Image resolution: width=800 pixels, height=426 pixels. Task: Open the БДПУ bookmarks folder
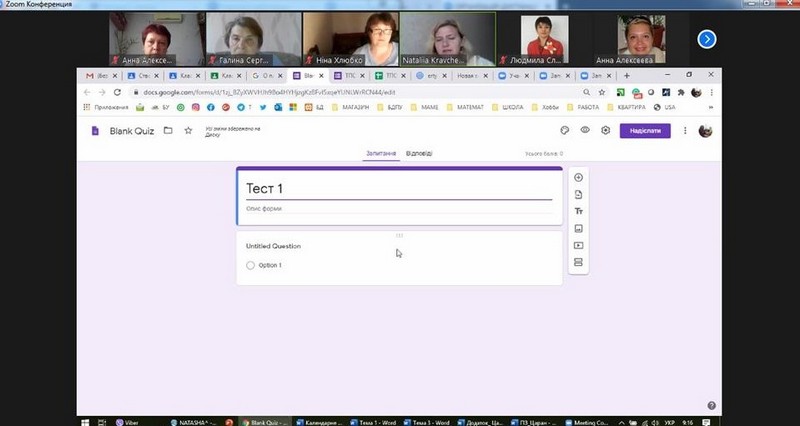tap(390, 107)
